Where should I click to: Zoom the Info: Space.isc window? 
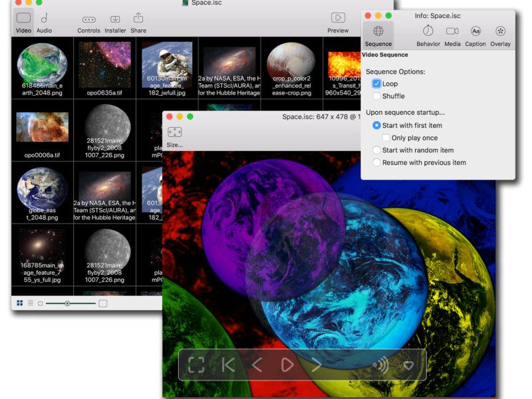click(389, 15)
